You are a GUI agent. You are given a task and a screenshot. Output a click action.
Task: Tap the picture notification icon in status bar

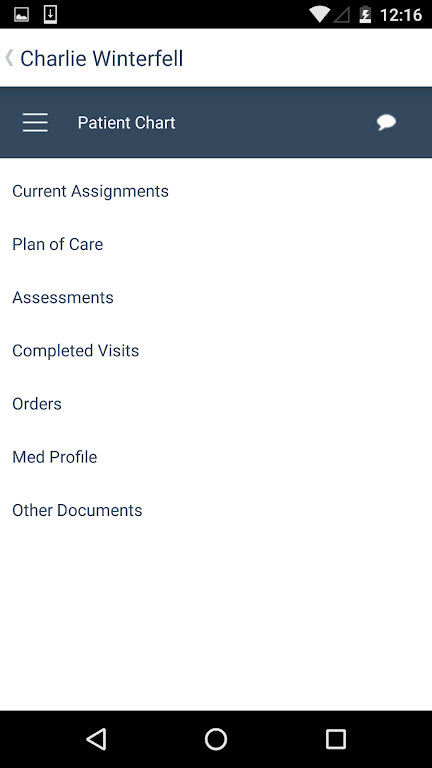pos(22,15)
